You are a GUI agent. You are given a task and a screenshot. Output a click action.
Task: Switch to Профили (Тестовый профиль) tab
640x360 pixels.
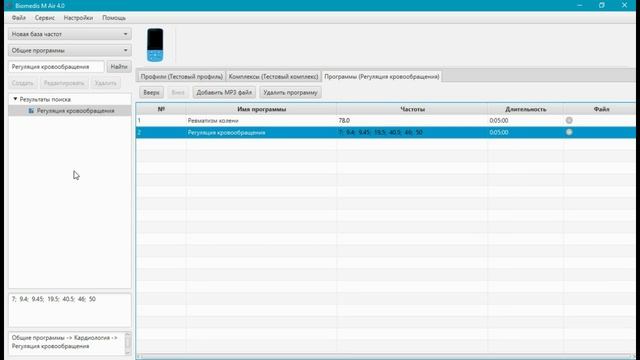(182, 76)
